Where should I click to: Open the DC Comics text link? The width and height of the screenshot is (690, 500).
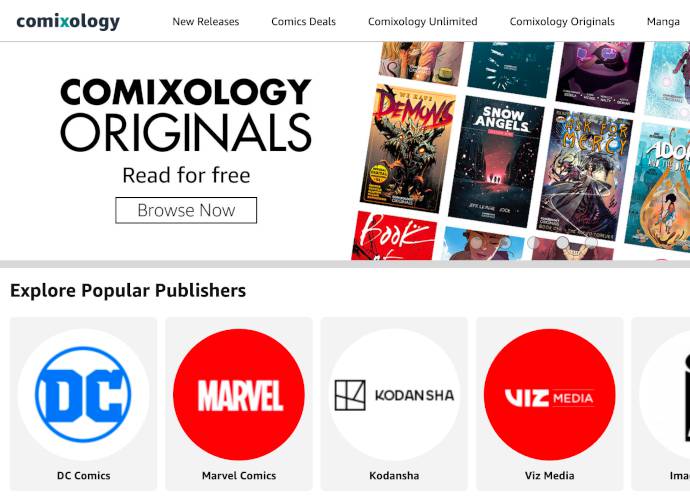tap(84, 475)
